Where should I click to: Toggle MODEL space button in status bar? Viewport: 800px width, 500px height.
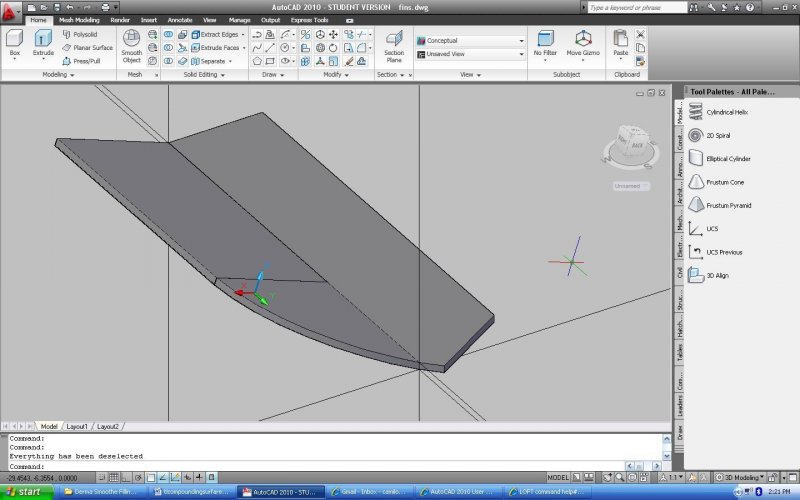[559, 478]
